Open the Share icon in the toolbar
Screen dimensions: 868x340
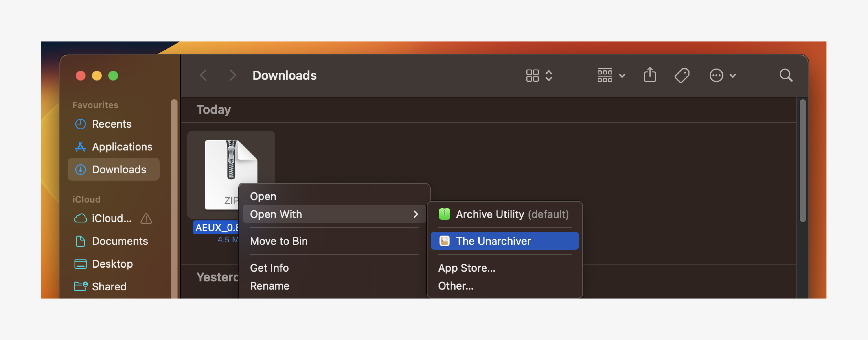[650, 75]
